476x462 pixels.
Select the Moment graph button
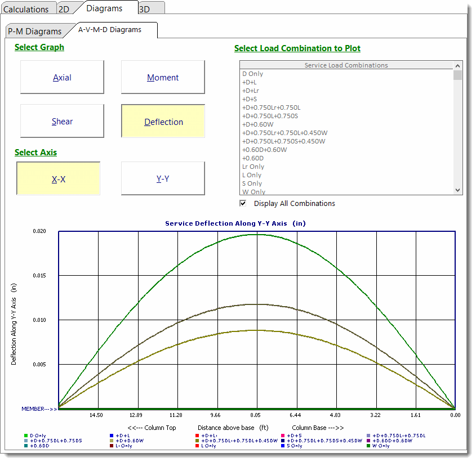click(x=163, y=78)
